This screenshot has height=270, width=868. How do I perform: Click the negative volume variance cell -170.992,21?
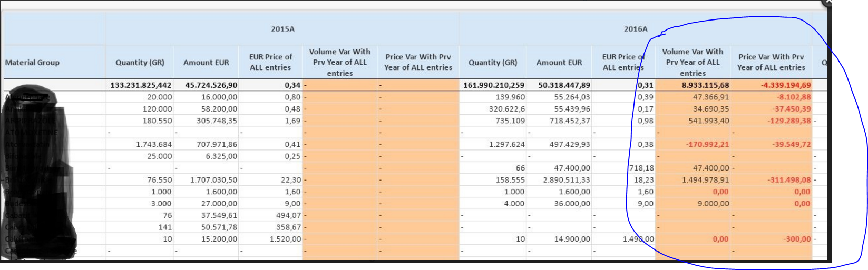point(707,144)
